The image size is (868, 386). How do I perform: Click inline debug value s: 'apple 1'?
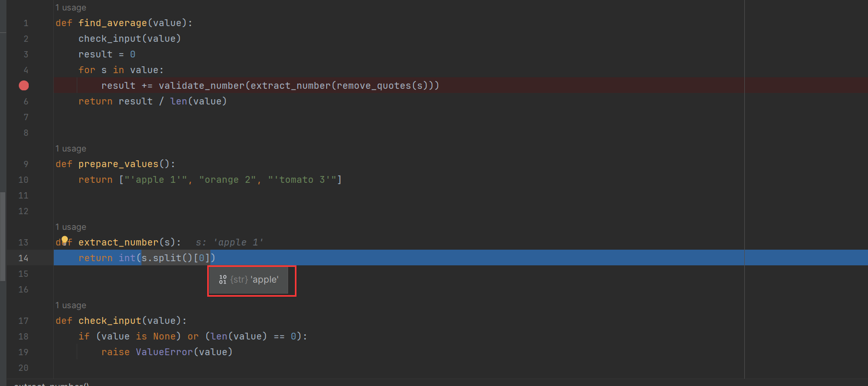[x=230, y=242]
